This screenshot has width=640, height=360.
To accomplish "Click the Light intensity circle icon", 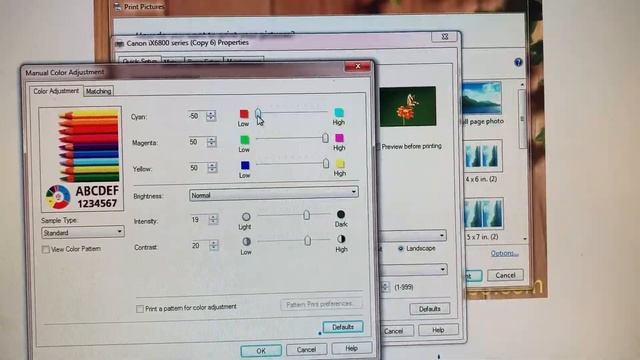I will pos(246,216).
